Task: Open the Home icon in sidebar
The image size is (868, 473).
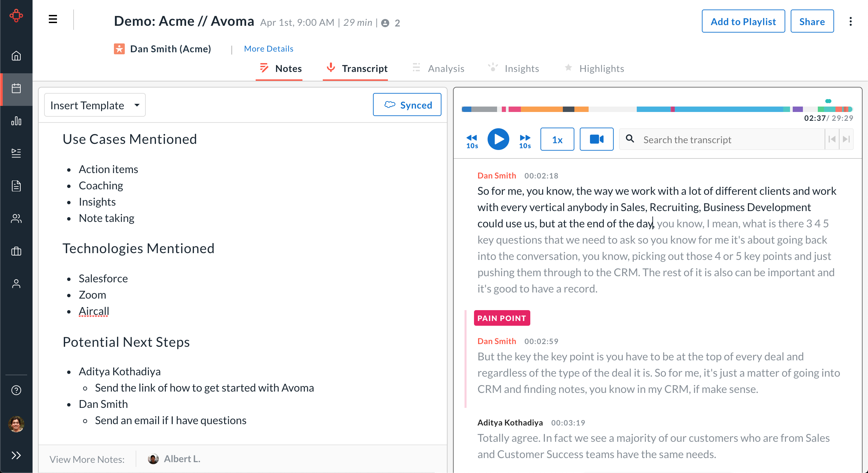Action: (x=16, y=56)
